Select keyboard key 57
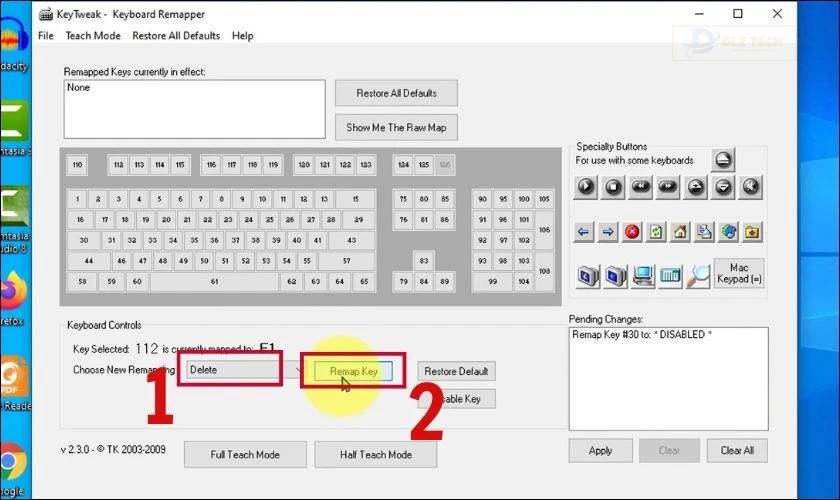The image size is (840, 500). (347, 261)
